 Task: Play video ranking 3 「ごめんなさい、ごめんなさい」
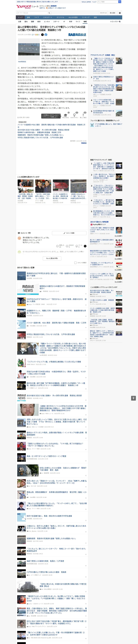119,188
